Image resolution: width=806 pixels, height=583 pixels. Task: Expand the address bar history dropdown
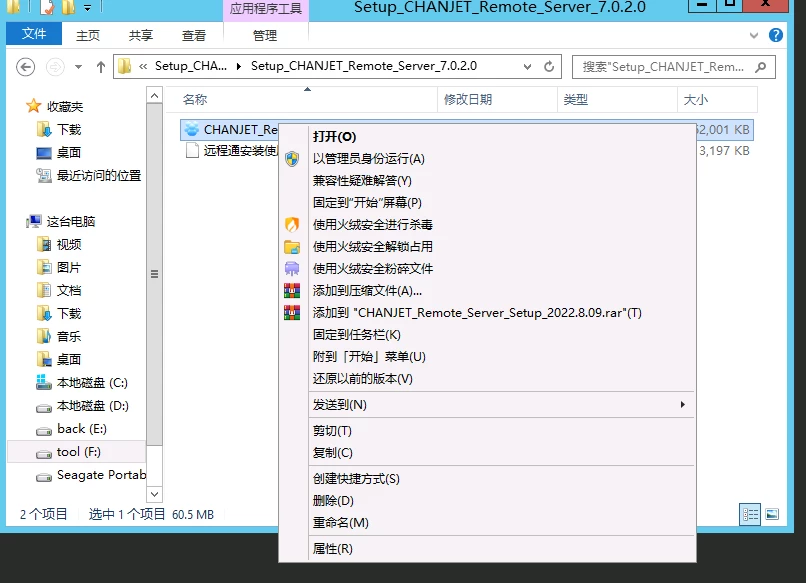coord(527,67)
